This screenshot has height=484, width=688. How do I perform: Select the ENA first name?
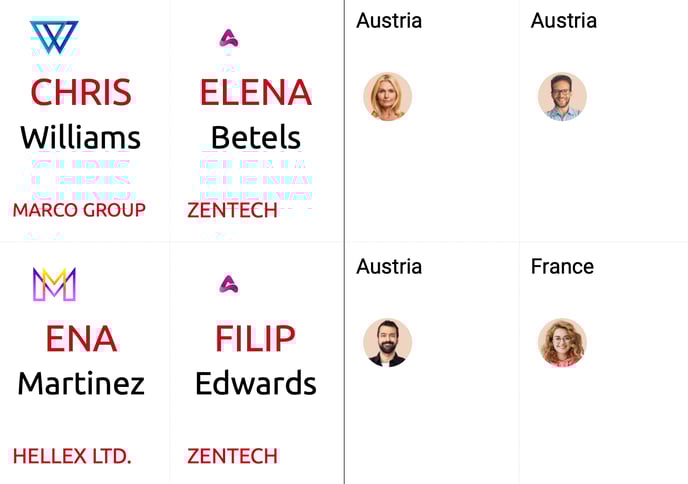[x=82, y=338]
